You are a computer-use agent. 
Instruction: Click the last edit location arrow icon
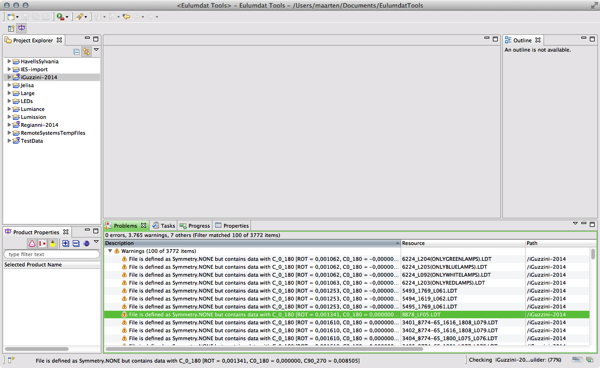click(x=126, y=17)
